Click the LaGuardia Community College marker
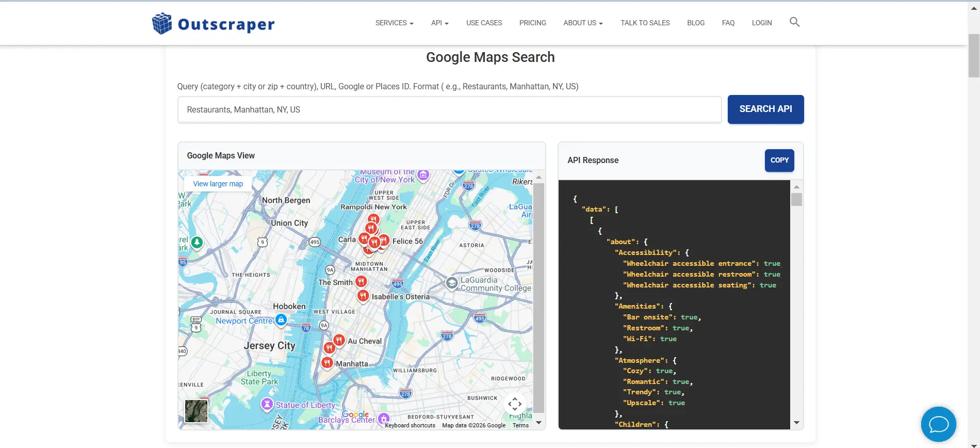Image resolution: width=980 pixels, height=448 pixels. 452,283
